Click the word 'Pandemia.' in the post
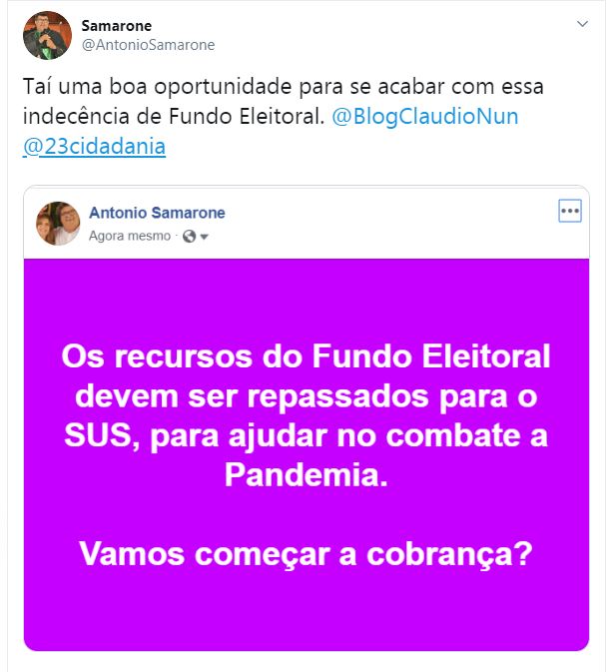Image resolution: width=616 pixels, height=672 pixels. coord(306,475)
